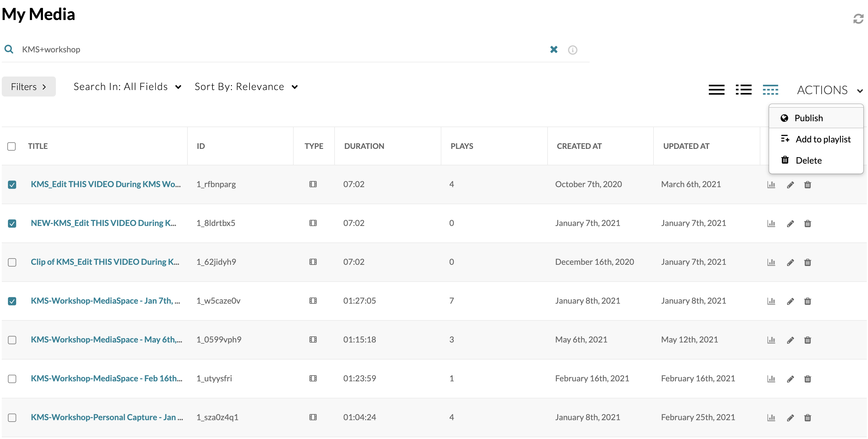Open analytics for entry 1_rfbnparg
The image size is (868, 439).
click(771, 184)
